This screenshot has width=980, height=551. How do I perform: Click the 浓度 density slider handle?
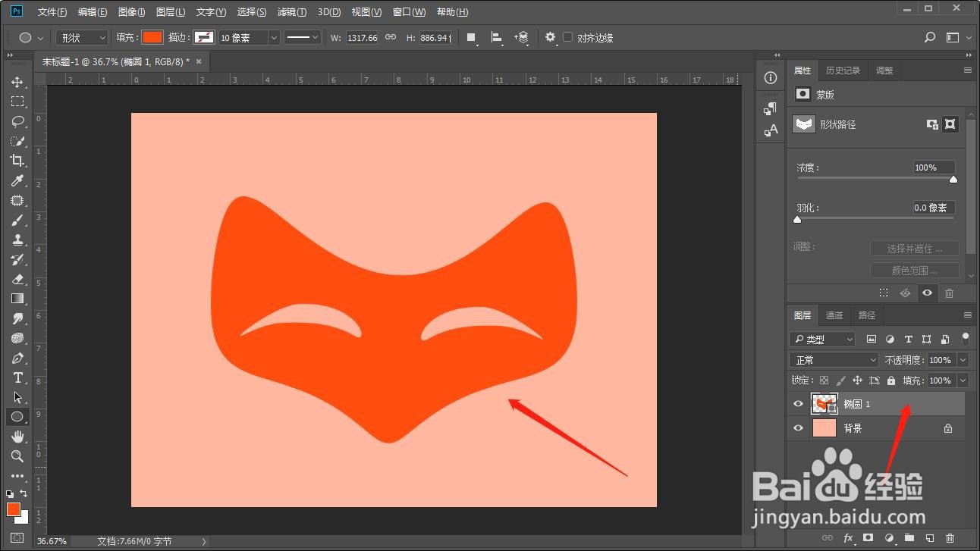coord(953,180)
